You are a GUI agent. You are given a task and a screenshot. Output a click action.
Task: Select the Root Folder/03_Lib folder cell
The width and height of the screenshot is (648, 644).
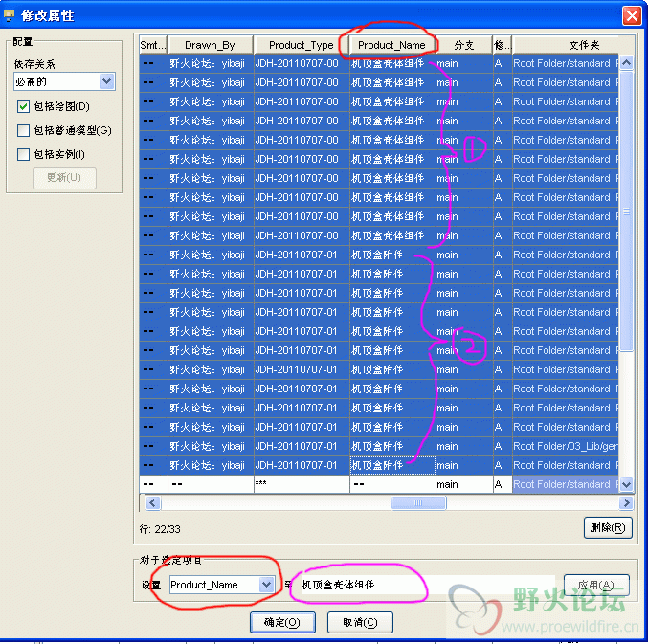click(x=566, y=446)
